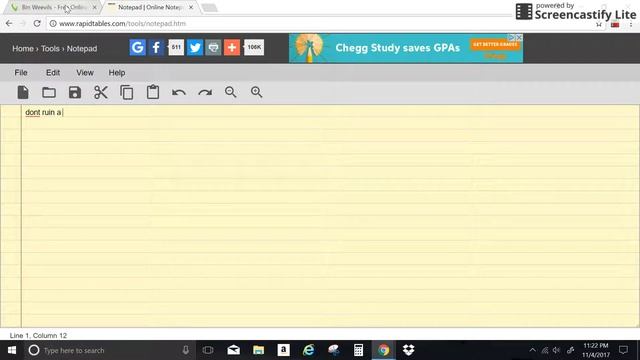Screen dimensions: 640x360
Task: Paste with clipboard icon
Action: 153,92
